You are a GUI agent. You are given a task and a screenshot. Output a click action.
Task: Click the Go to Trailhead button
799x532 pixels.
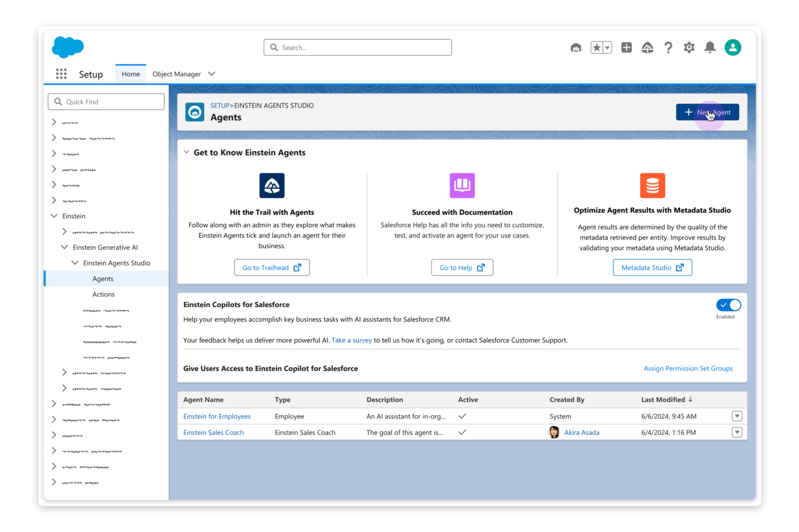coord(272,268)
